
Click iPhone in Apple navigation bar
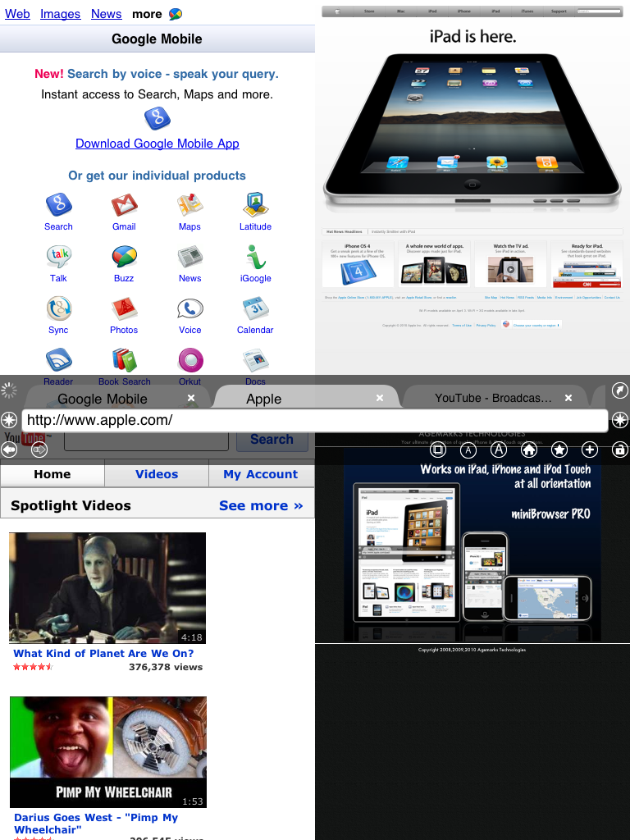pyautogui.click(x=464, y=11)
